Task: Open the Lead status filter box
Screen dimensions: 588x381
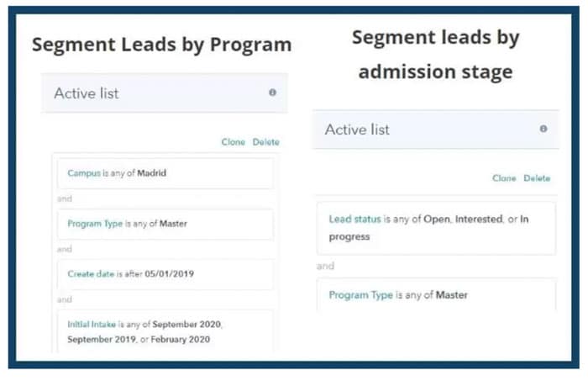Action: (436, 228)
